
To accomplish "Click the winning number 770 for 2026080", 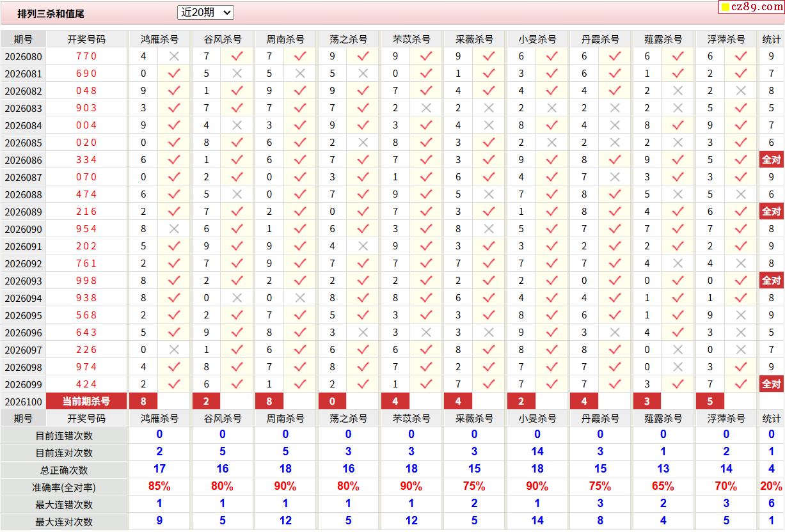I will pos(86,56).
